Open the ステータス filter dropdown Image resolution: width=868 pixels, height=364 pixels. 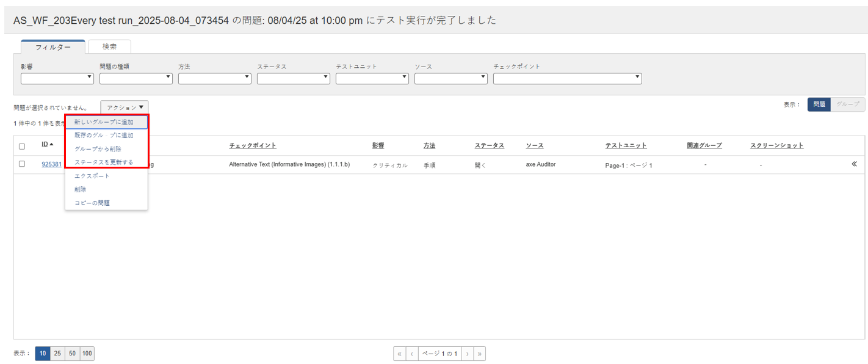[x=294, y=78]
